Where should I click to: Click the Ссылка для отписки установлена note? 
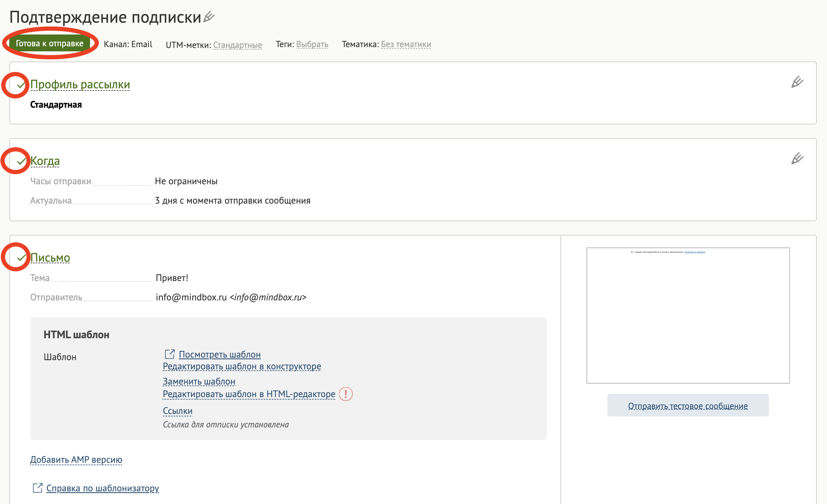pos(226,424)
